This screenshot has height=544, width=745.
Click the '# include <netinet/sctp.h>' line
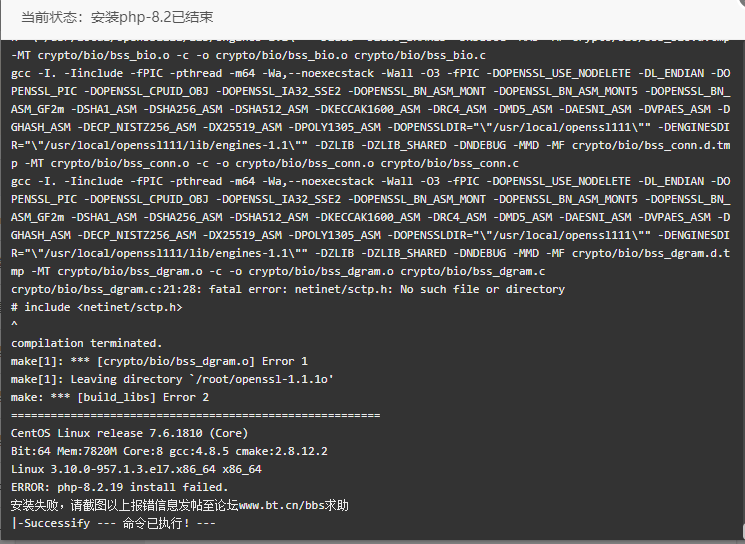click(x=96, y=307)
